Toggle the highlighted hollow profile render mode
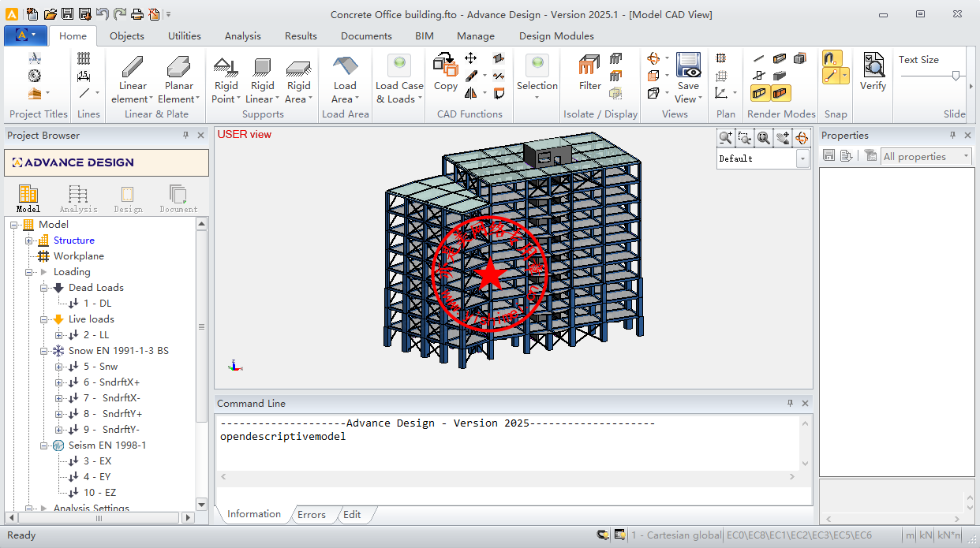This screenshot has height=548, width=980. coord(760,93)
